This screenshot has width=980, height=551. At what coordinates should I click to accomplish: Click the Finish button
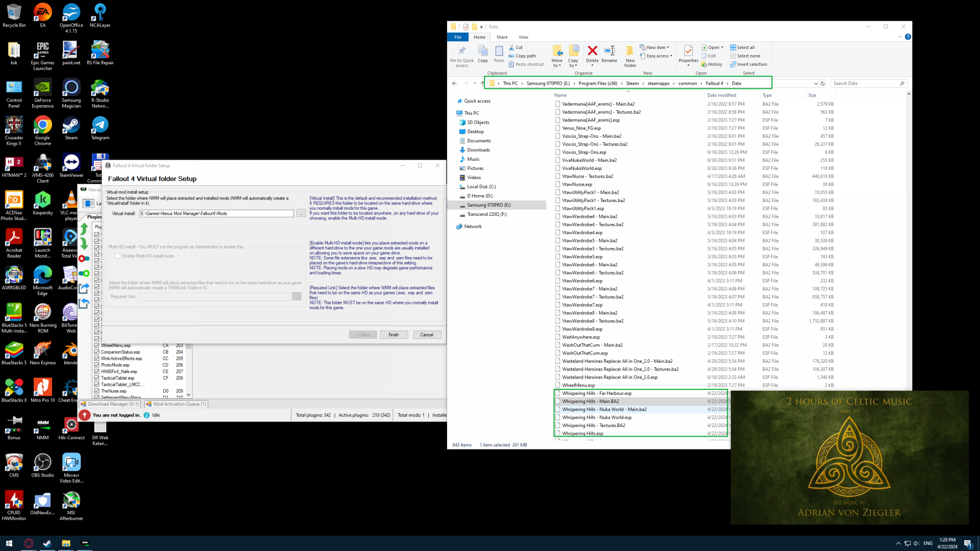click(x=394, y=335)
